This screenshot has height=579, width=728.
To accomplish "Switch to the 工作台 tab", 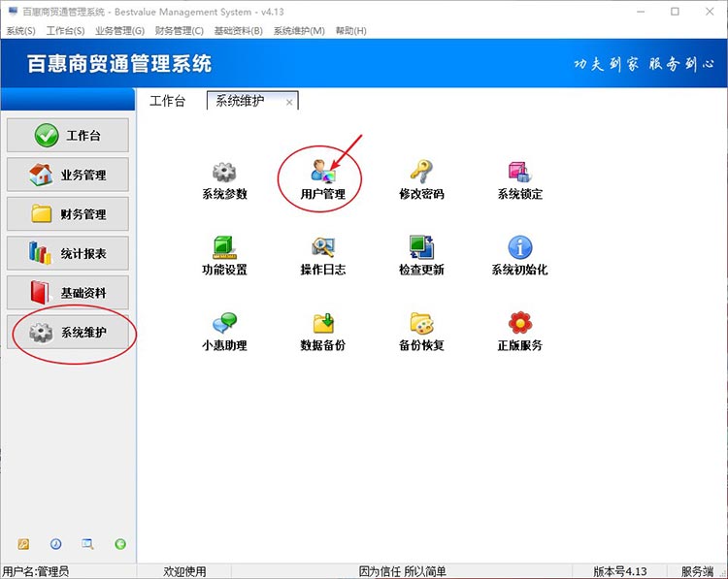I will pos(168,101).
